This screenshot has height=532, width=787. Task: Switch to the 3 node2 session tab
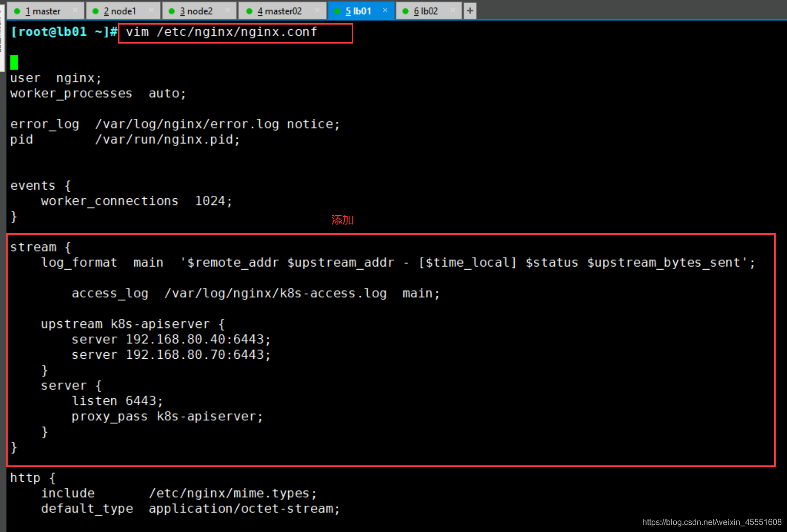[199, 11]
